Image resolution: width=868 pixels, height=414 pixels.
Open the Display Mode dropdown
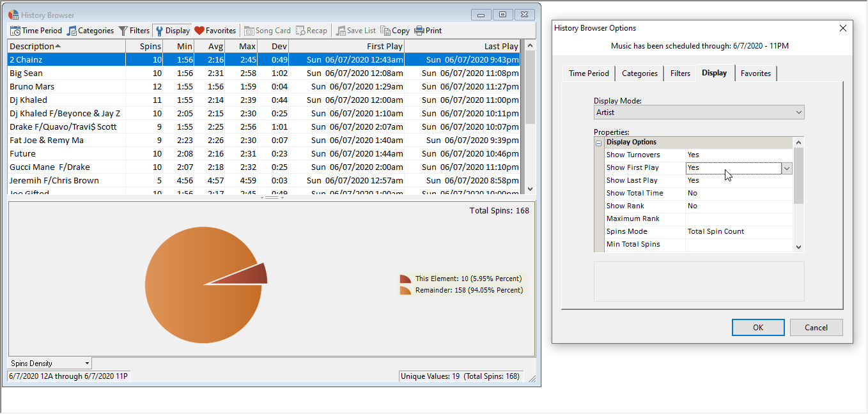tap(699, 112)
